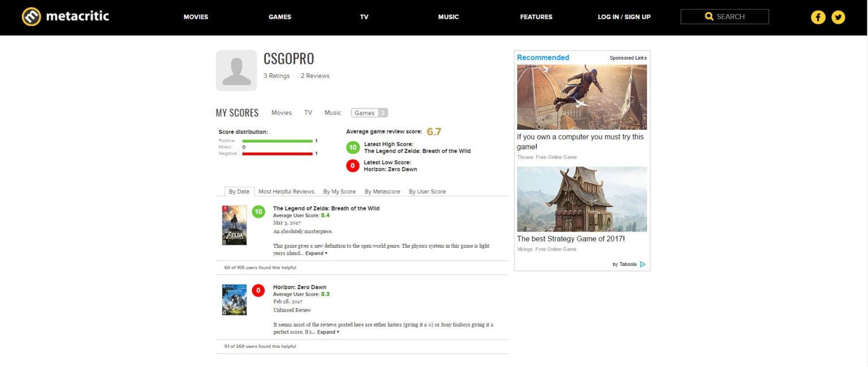Click the Metacritic logo

[65, 16]
